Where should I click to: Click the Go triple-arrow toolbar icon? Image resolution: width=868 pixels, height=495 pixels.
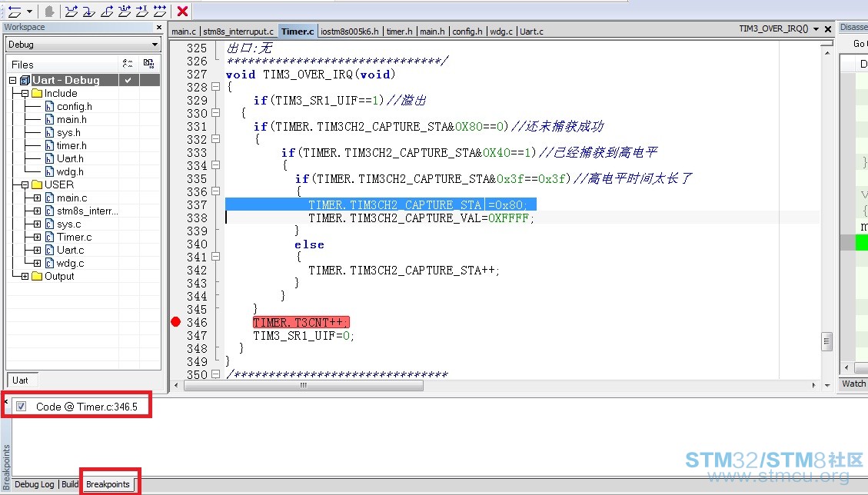(x=160, y=11)
